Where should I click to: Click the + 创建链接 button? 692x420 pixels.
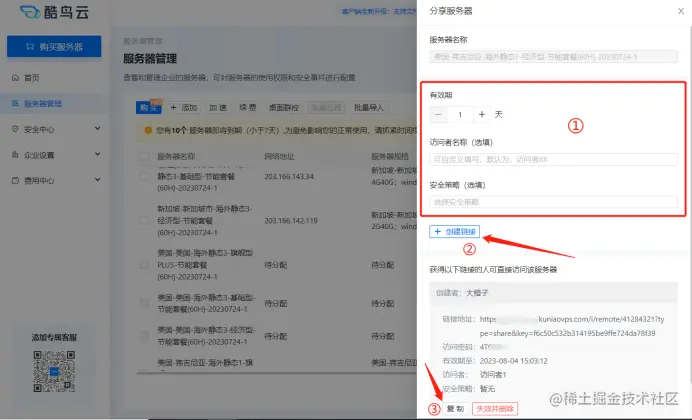point(455,232)
